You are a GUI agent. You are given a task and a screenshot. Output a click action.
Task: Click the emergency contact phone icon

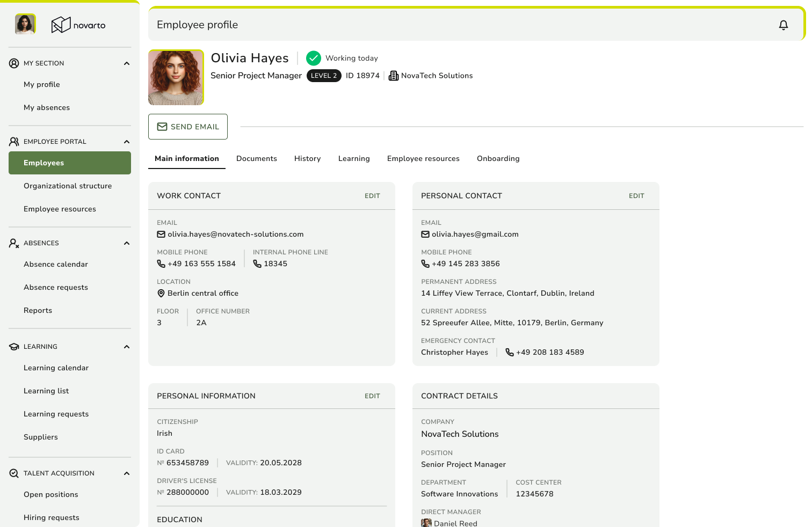point(510,353)
